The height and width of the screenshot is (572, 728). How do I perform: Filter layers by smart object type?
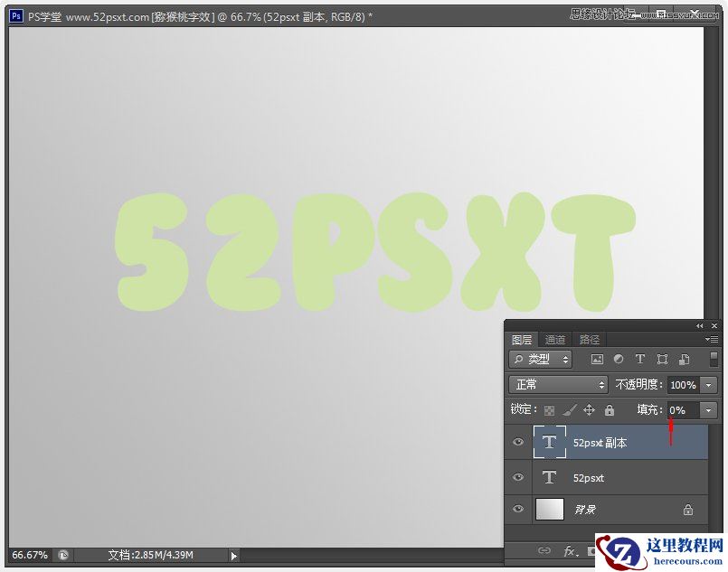[x=684, y=359]
